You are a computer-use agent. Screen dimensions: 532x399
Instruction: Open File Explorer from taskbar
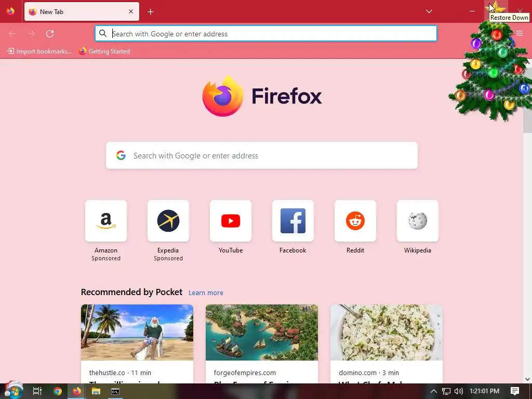coord(96,391)
